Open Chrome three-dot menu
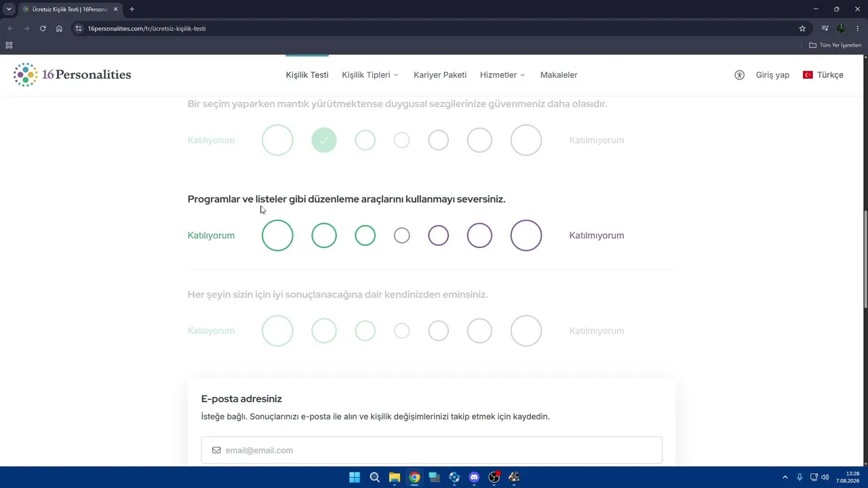The image size is (868, 488). pyautogui.click(x=858, y=28)
